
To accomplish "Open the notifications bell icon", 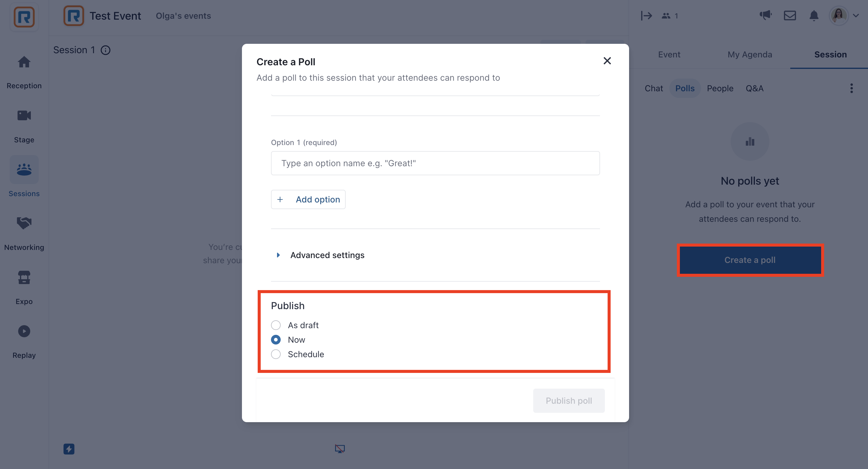I will coord(814,15).
